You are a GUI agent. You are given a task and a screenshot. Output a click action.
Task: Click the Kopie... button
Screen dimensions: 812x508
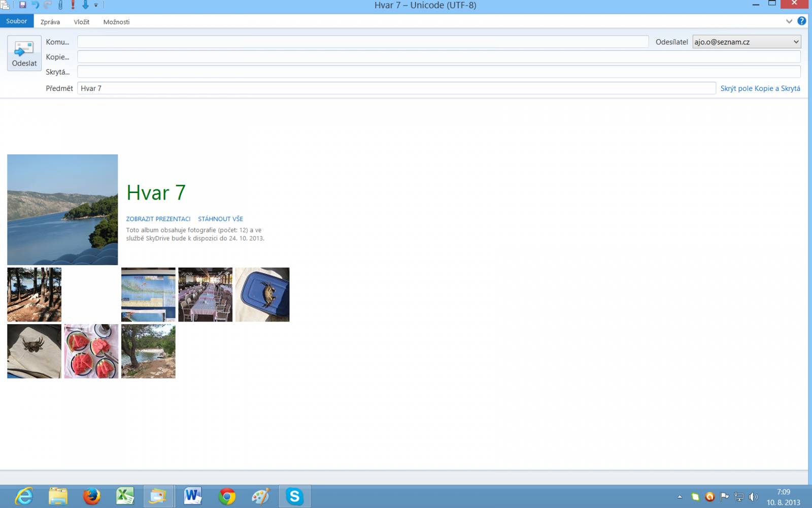[57, 57]
